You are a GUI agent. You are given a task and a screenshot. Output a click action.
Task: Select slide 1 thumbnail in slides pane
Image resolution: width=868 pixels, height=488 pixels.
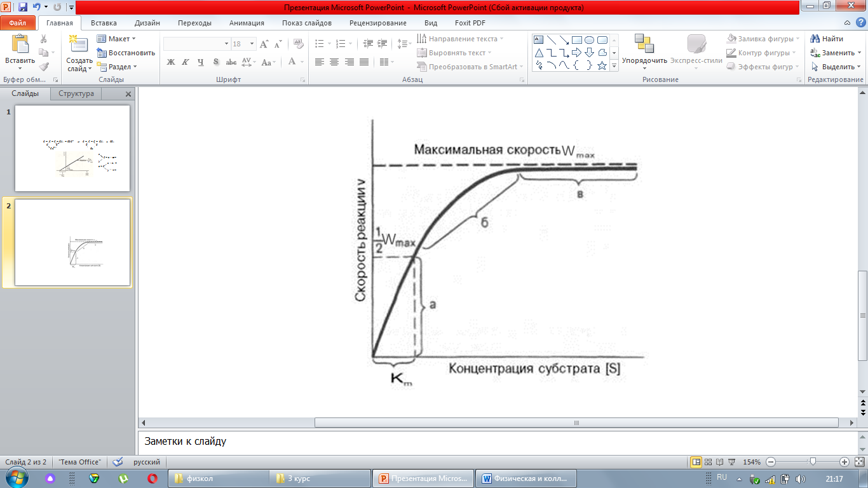pos(72,148)
